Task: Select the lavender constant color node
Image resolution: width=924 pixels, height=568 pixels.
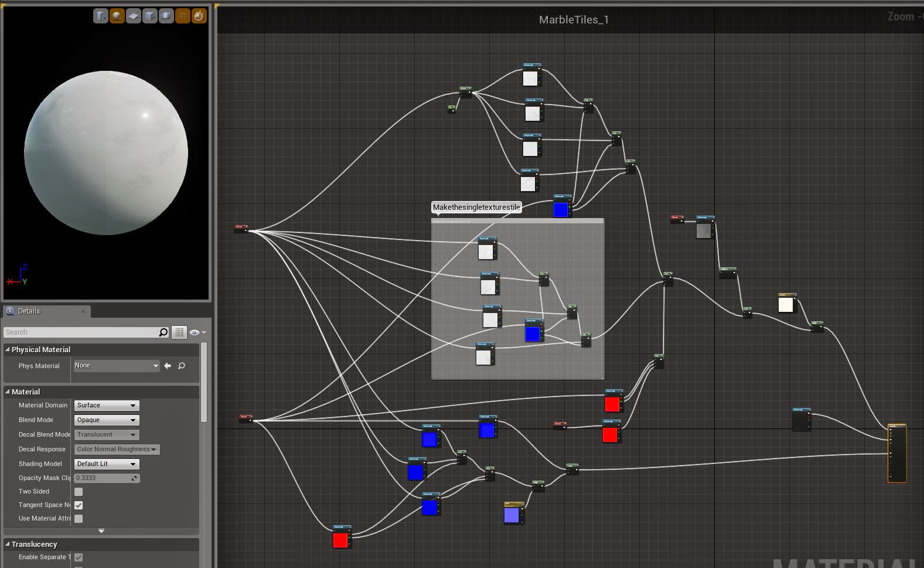Action: click(514, 513)
